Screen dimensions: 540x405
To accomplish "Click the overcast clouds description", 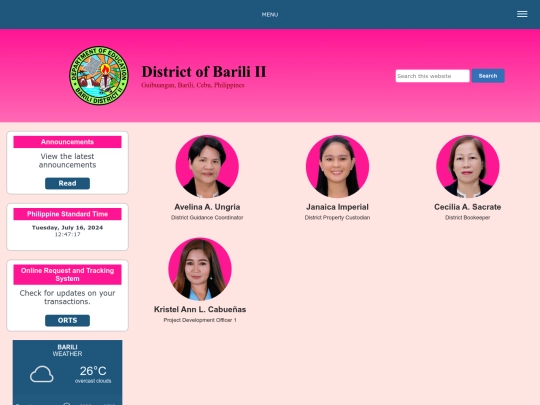I will coord(93,381).
